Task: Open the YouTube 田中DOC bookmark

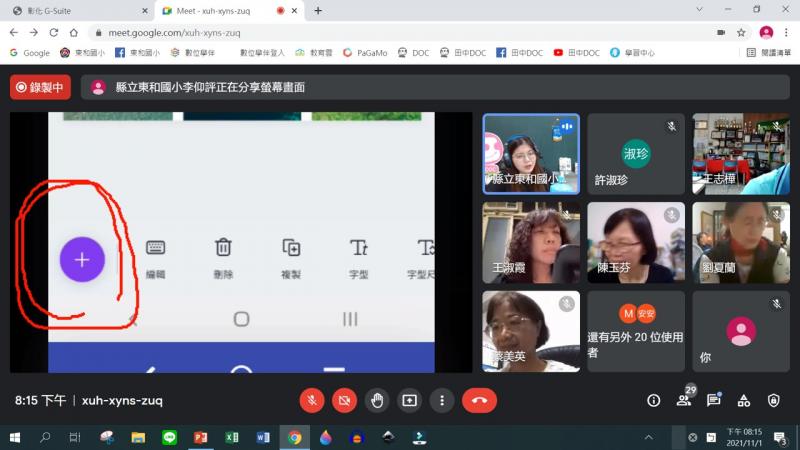Action: [577, 53]
